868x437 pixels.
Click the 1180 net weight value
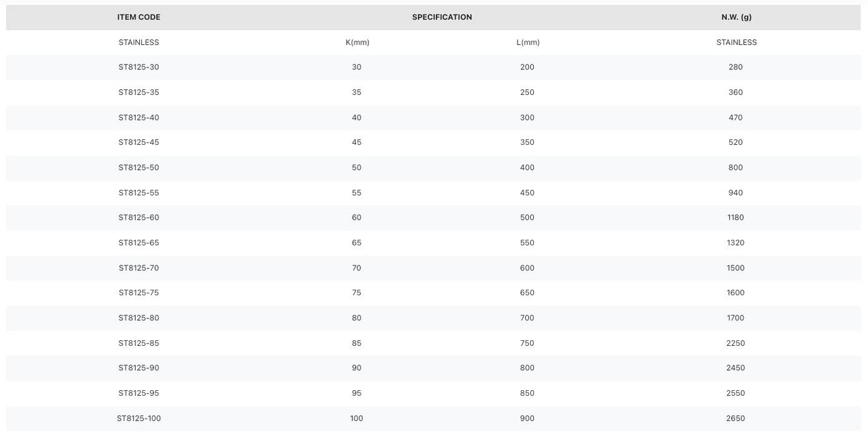click(x=736, y=218)
